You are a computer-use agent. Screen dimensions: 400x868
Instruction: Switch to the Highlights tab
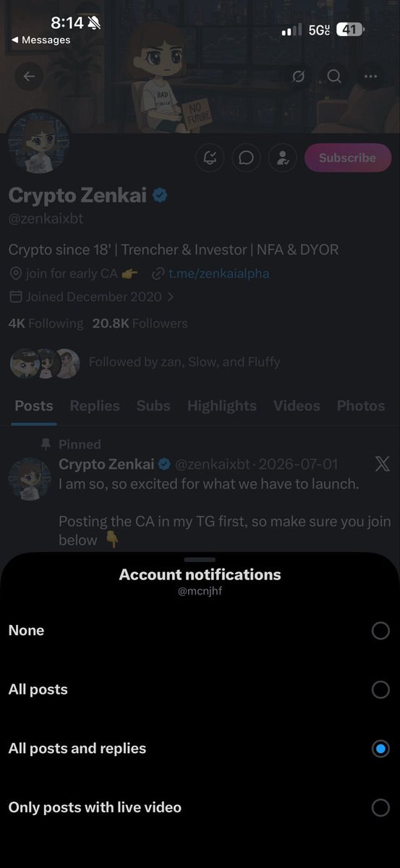tap(221, 406)
